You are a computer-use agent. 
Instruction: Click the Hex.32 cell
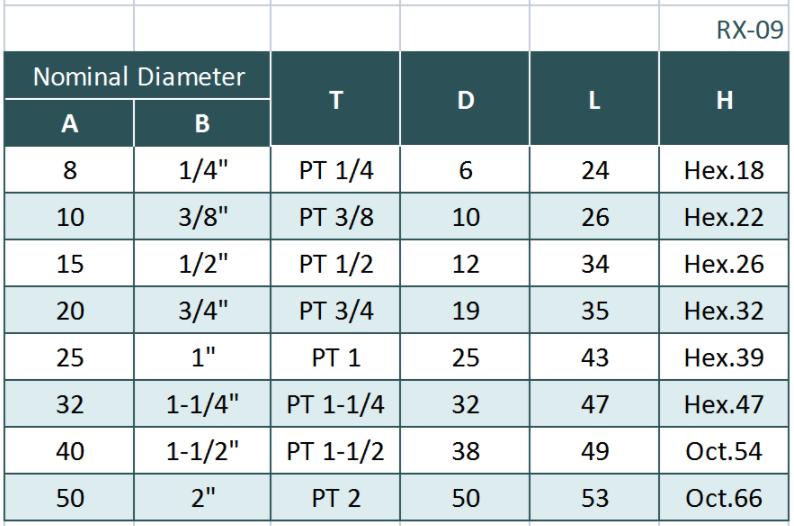tap(724, 311)
